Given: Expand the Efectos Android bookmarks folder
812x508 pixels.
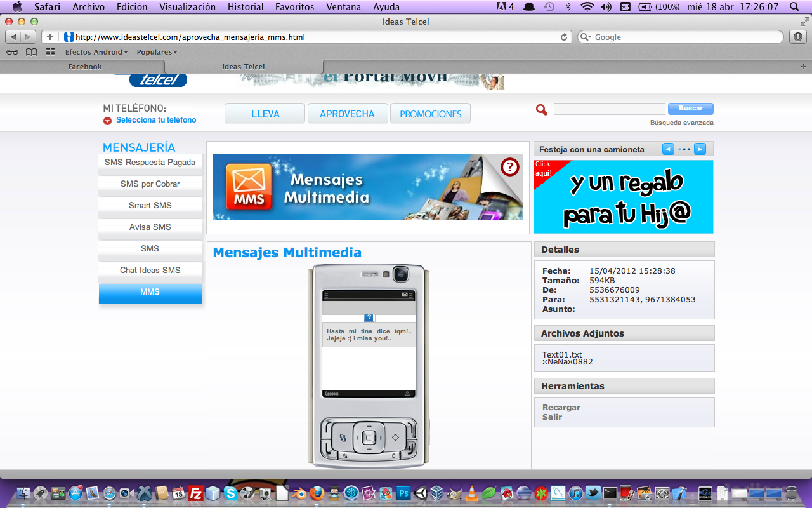Looking at the screenshot, I should pyautogui.click(x=96, y=52).
